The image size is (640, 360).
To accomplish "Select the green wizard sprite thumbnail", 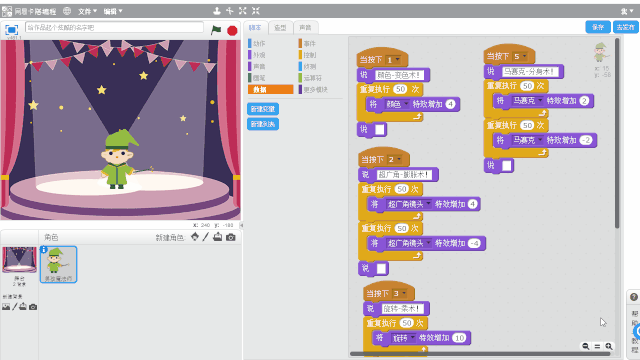I will 58,264.
